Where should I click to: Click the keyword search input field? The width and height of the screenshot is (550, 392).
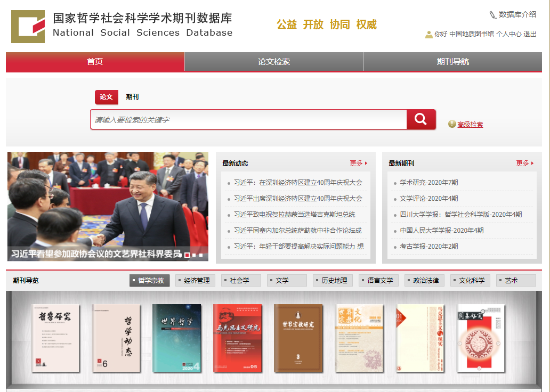pos(248,120)
